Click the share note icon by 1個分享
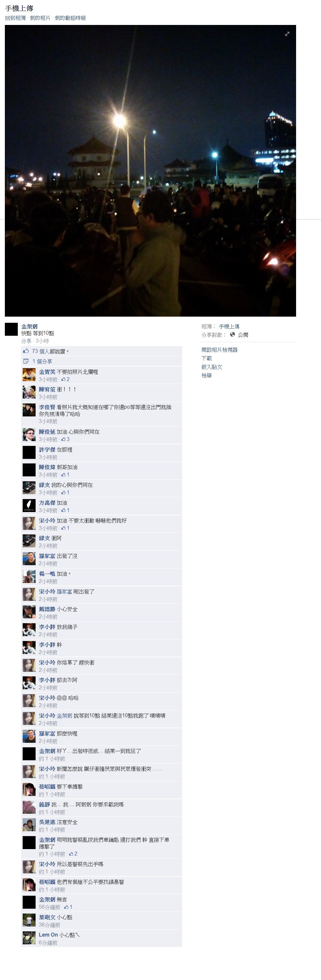 26,361
